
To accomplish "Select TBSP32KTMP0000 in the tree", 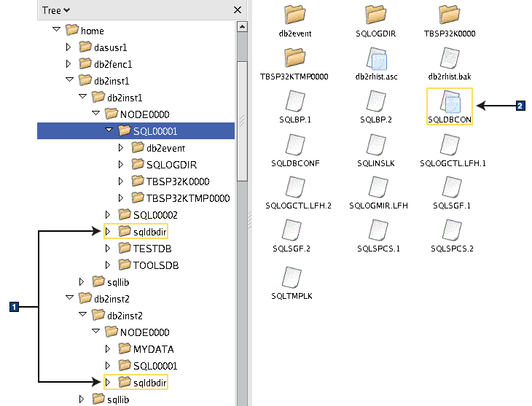I will pyautogui.click(x=188, y=198).
